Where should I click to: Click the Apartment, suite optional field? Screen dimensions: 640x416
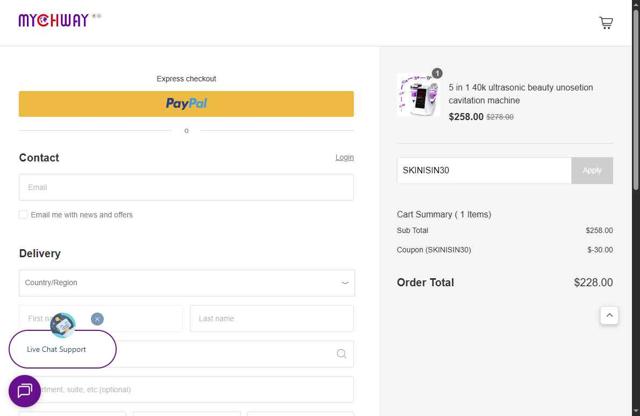pos(186,389)
